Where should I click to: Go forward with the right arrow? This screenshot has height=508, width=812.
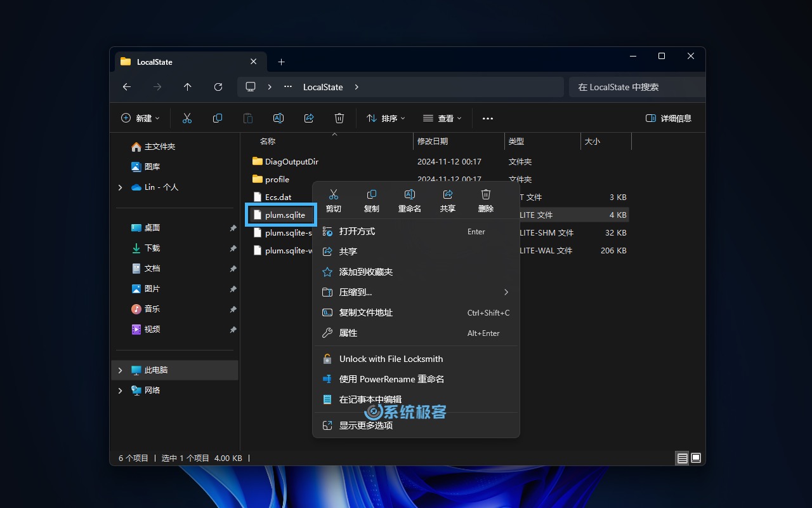coord(157,87)
